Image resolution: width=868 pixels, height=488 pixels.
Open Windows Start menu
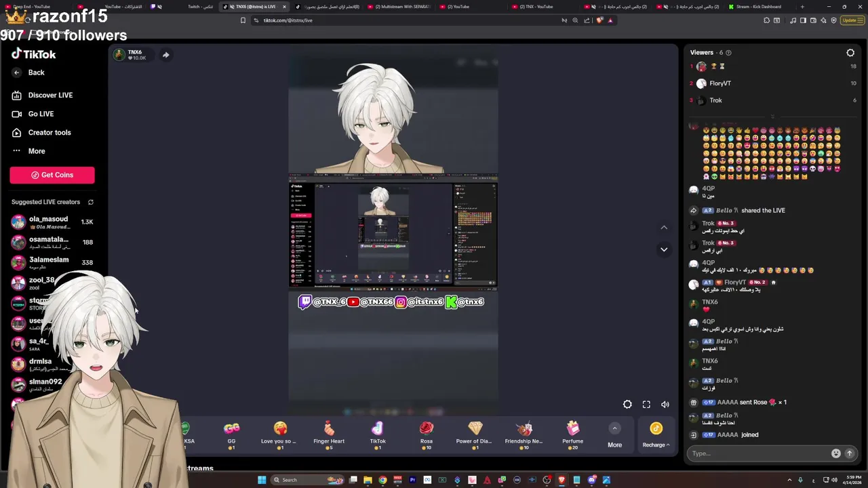[x=262, y=480]
